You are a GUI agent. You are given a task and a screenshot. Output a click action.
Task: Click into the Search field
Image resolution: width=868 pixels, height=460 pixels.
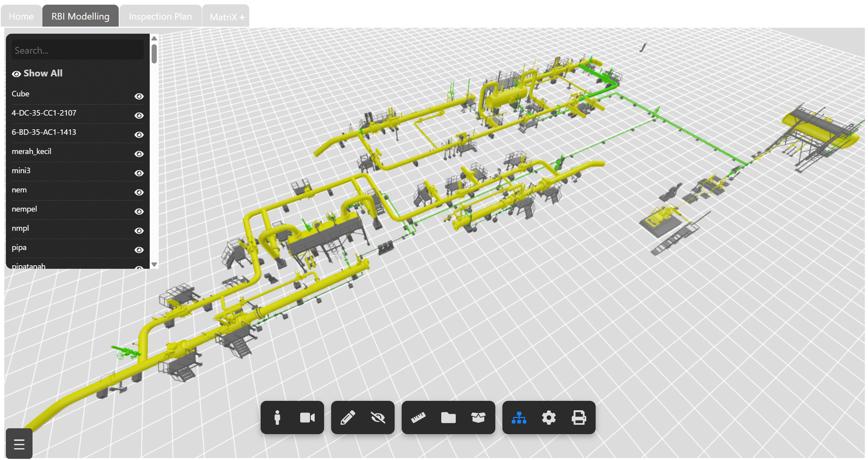78,50
